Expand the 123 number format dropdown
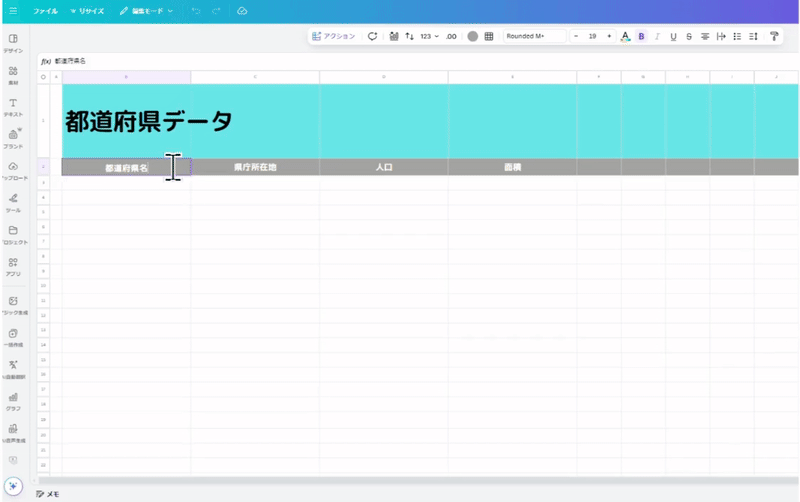This screenshot has height=502, width=800. point(429,36)
